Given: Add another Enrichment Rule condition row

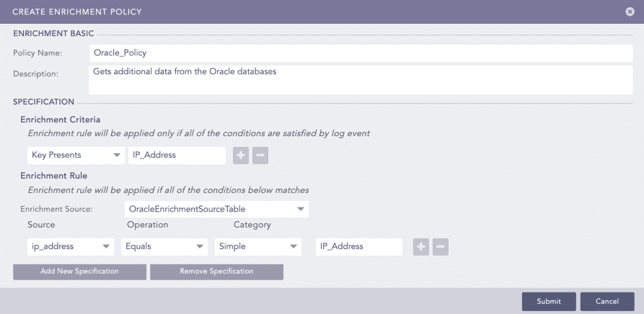Looking at the screenshot, I should pos(421,246).
